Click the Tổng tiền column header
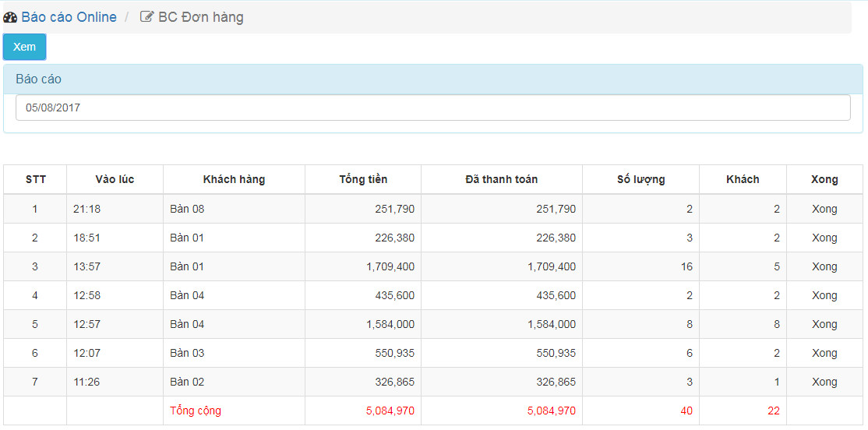Viewport: 868px width, 430px height. pyautogui.click(x=363, y=179)
